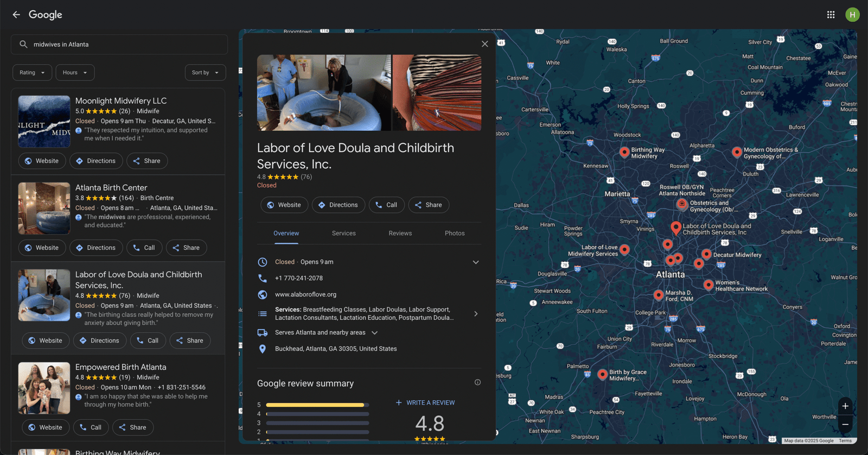This screenshot has width=868, height=455.
Task: Click the search magnifier icon
Action: [23, 45]
